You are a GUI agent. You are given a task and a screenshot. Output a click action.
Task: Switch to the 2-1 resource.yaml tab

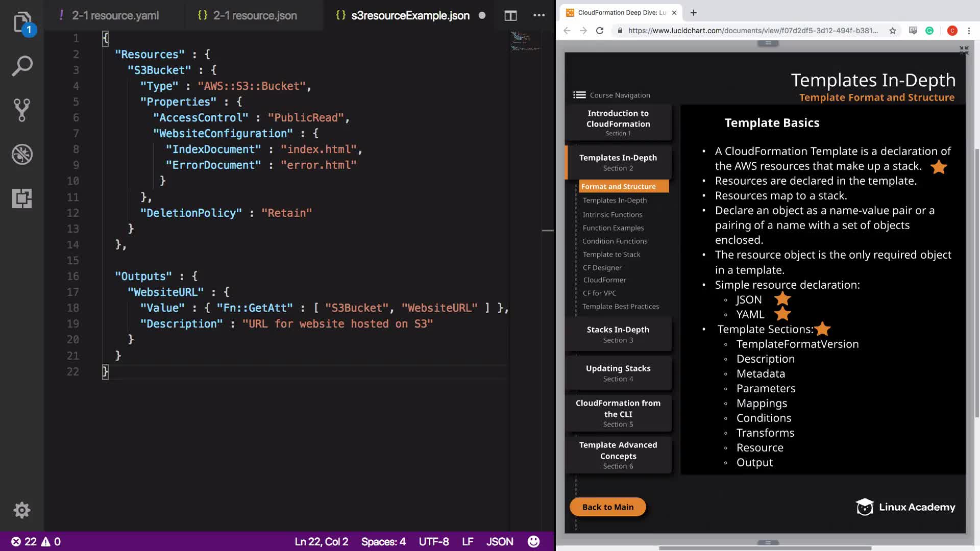click(115, 15)
